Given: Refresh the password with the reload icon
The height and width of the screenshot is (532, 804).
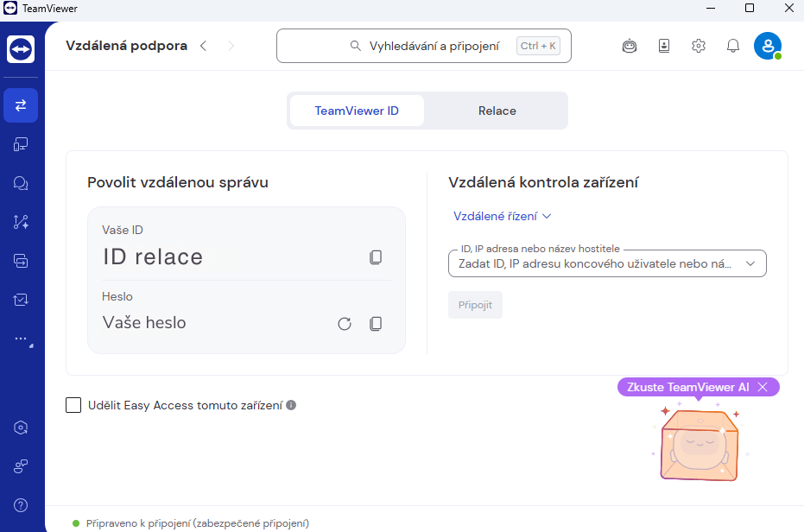Looking at the screenshot, I should [345, 323].
